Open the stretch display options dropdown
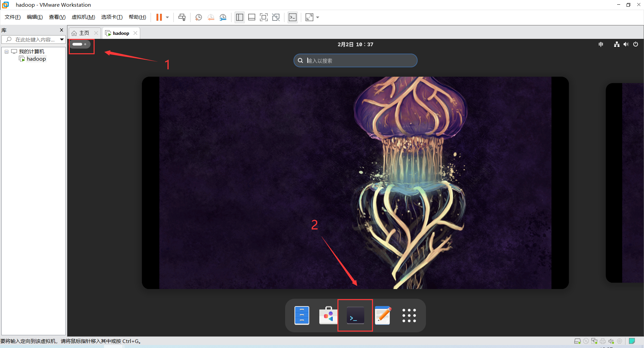The image size is (644, 348). pyautogui.click(x=318, y=17)
